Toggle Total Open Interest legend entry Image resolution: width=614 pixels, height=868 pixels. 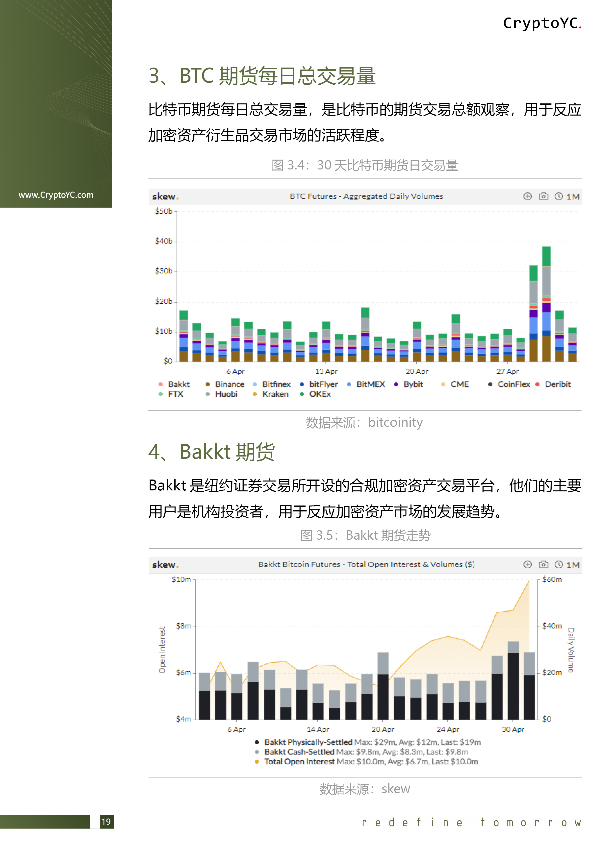tap(366, 762)
